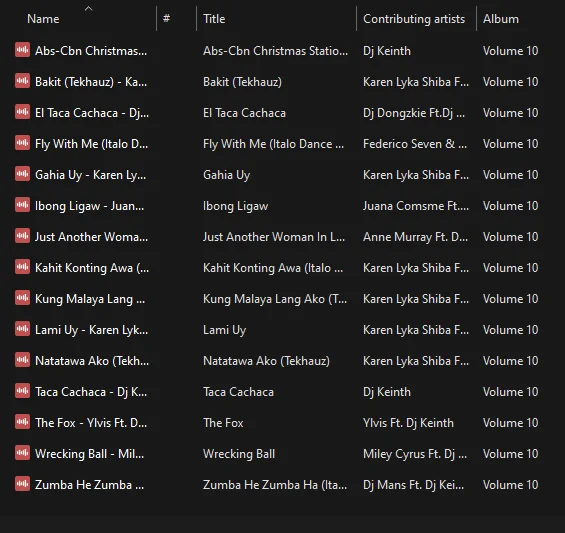Click title cell Taca Cachaca
This screenshot has height=533, width=565.
point(238,392)
